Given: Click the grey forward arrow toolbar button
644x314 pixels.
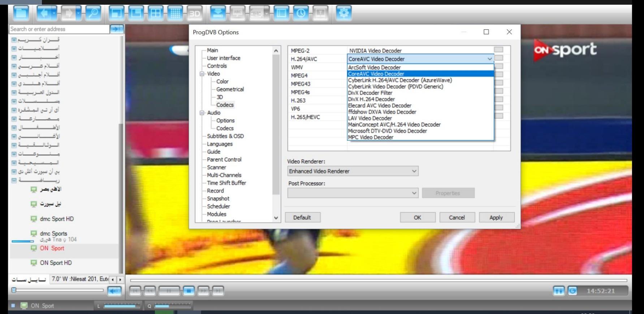Looking at the screenshot, I should click(x=69, y=13).
